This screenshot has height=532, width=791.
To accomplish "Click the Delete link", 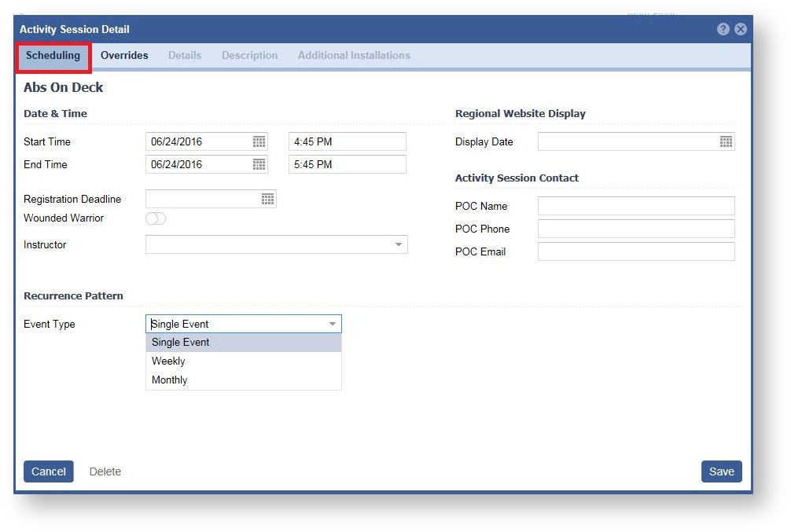I will [x=105, y=471].
